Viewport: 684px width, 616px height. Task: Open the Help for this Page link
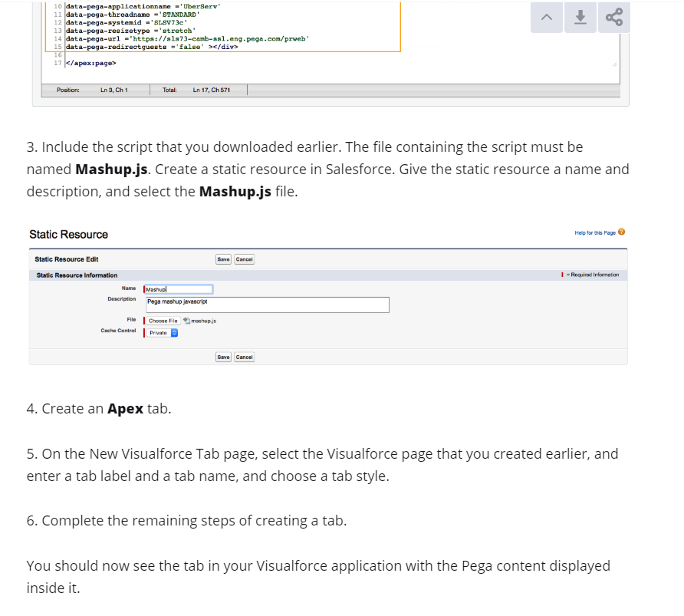595,233
